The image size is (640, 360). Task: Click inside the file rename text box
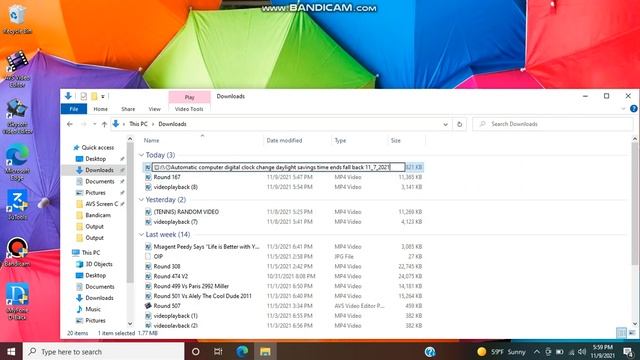(278, 167)
